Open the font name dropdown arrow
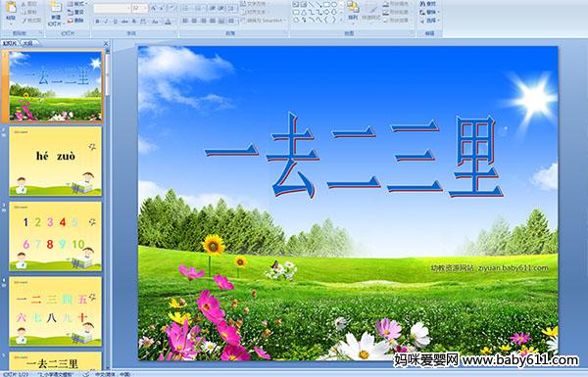This screenshot has height=377, width=588. point(128,8)
